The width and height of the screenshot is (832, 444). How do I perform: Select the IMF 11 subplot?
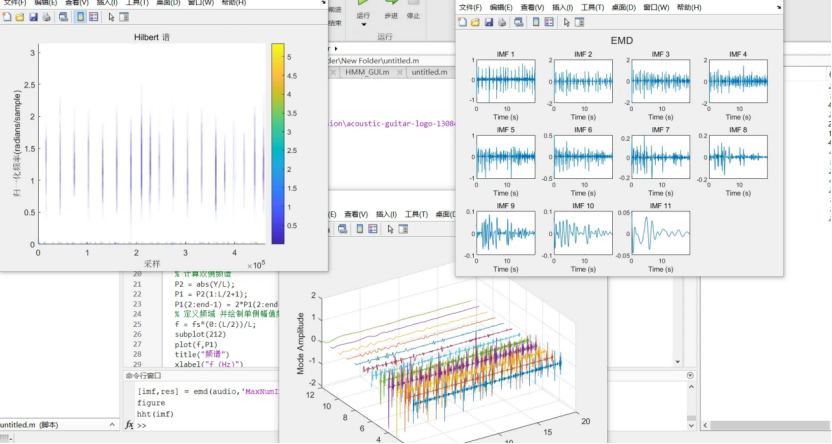point(660,233)
